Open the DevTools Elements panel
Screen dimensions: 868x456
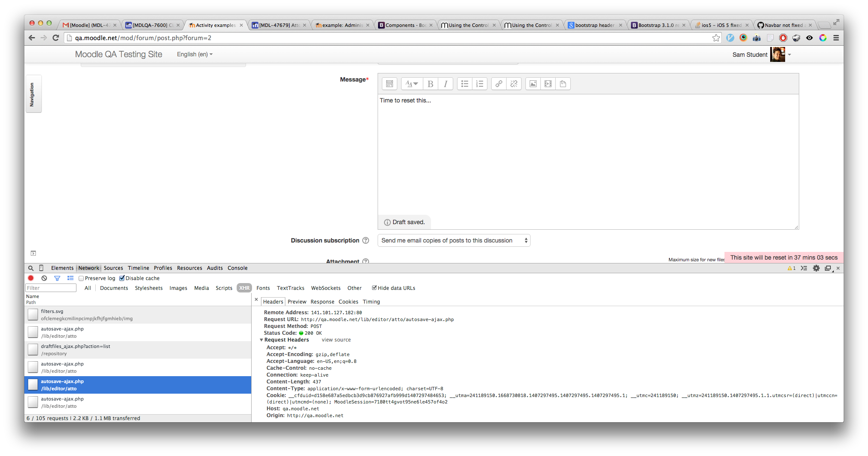click(62, 268)
